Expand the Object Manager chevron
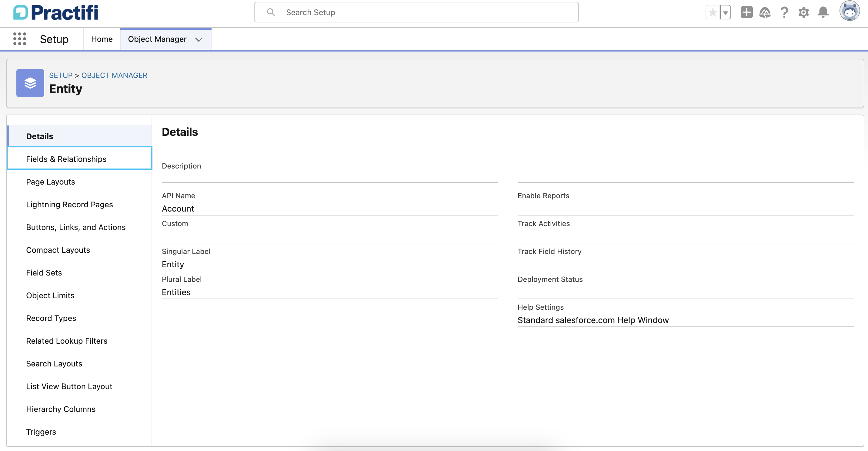This screenshot has height=451, width=868. [199, 39]
